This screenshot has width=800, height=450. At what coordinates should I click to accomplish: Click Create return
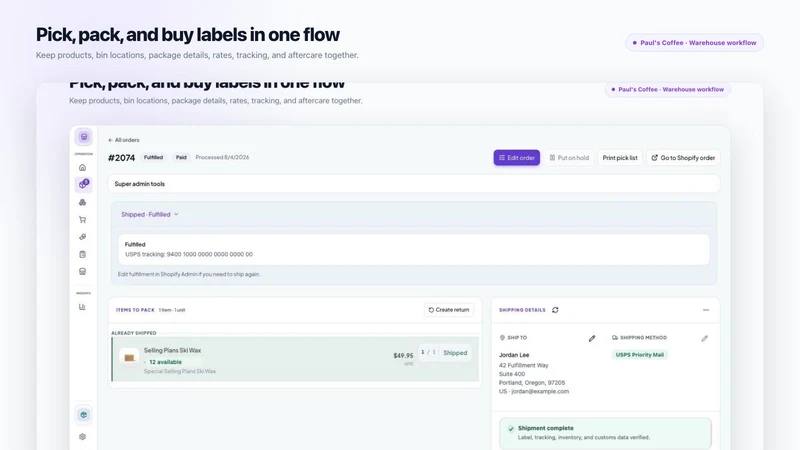[448, 310]
